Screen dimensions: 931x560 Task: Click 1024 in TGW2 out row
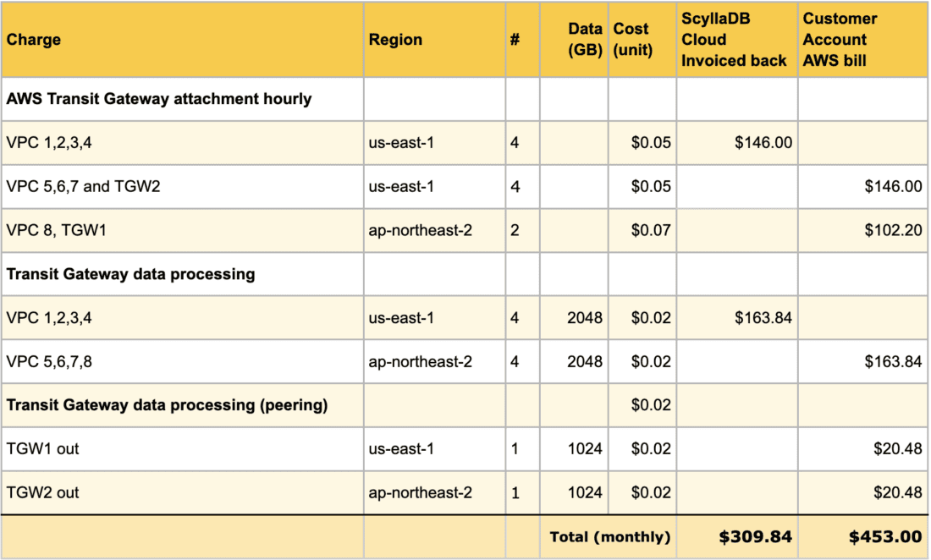[x=574, y=493]
